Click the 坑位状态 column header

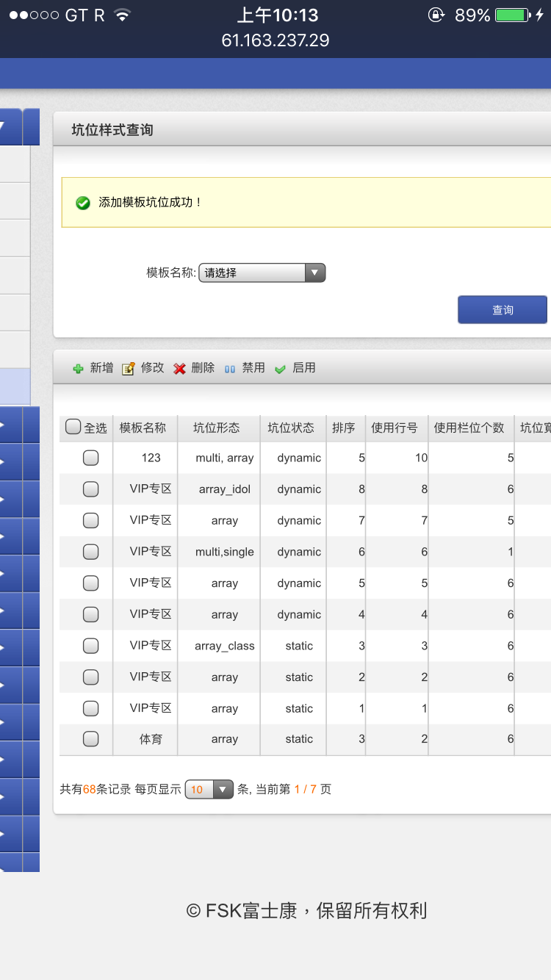click(x=291, y=428)
